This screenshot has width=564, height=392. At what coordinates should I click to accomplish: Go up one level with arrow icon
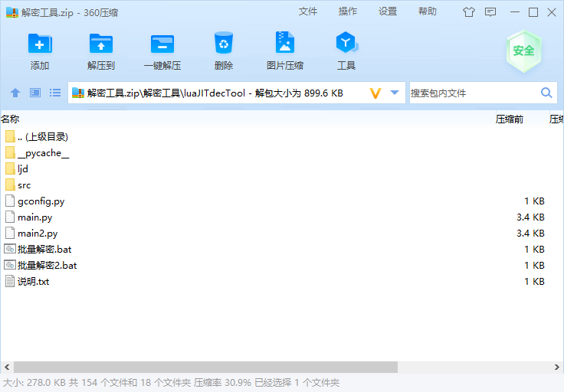coord(15,93)
